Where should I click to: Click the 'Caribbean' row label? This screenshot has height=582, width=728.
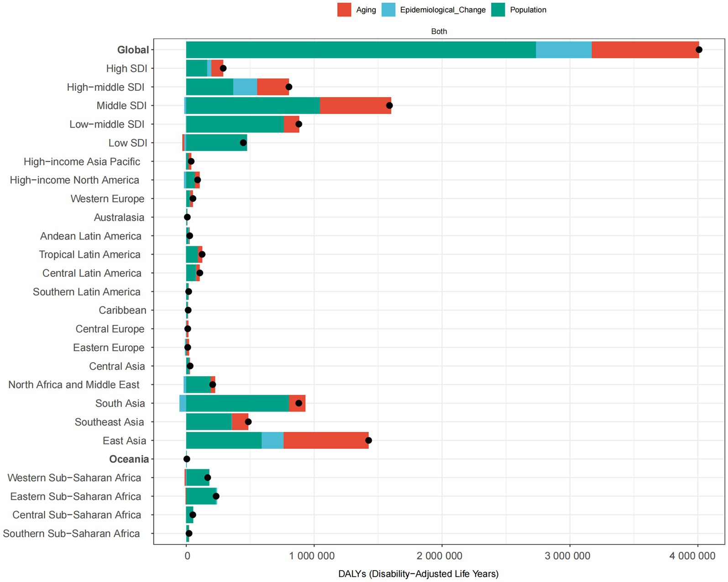click(122, 310)
